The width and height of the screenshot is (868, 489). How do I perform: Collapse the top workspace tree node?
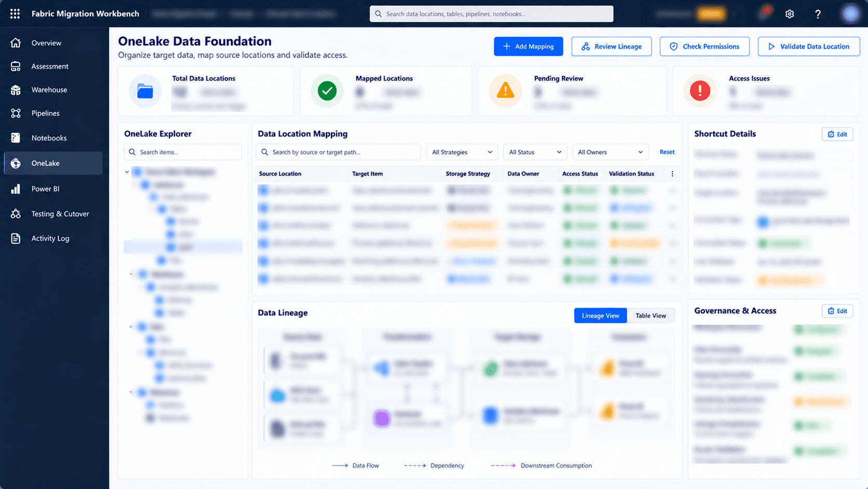click(x=127, y=172)
